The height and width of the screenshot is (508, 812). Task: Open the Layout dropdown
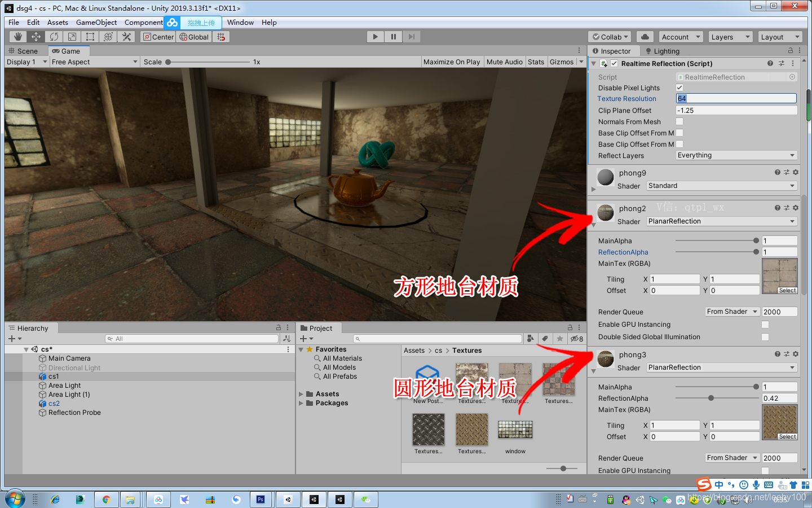tap(779, 37)
